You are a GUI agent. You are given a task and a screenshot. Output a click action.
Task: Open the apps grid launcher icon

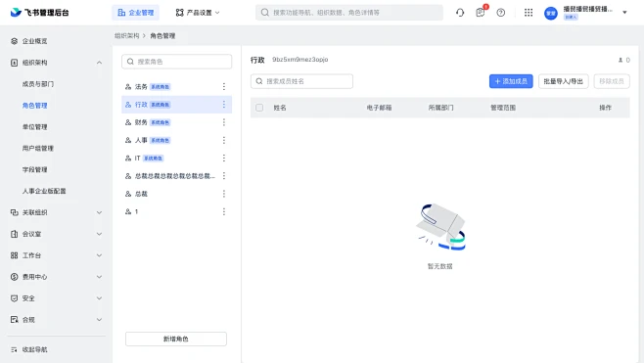pyautogui.click(x=529, y=13)
